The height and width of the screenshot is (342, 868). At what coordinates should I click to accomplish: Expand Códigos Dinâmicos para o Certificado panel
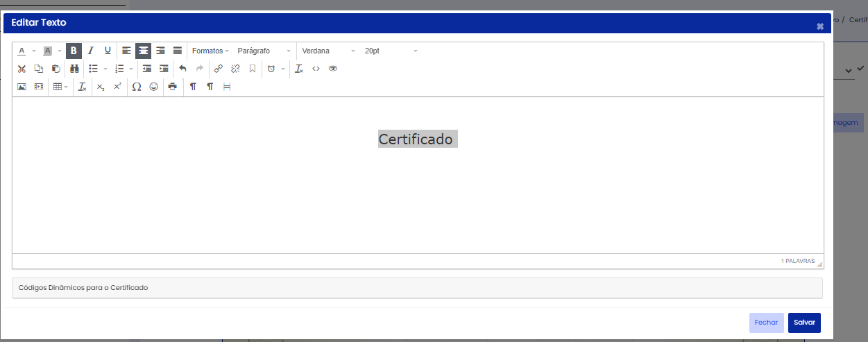pos(417,287)
